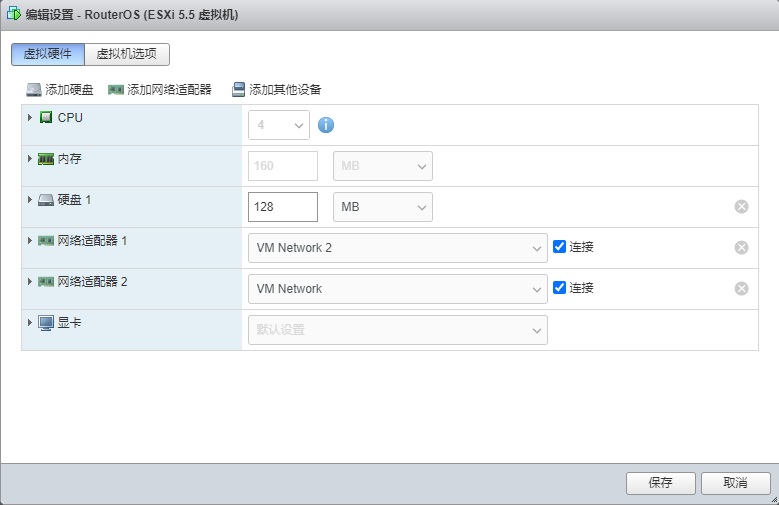Open the VM Network 2 dropdown

(x=397, y=248)
